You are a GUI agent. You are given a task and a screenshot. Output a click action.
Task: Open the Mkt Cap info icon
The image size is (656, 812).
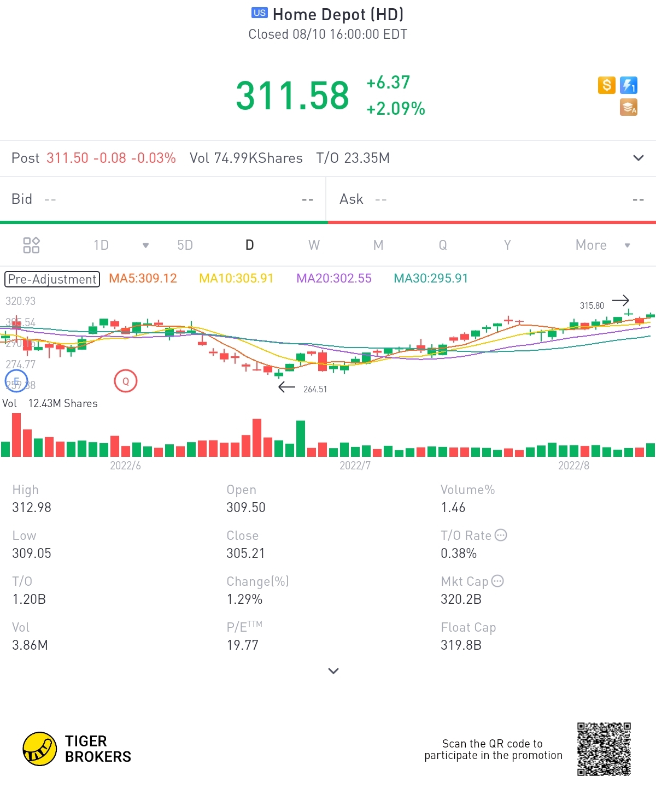point(497,581)
